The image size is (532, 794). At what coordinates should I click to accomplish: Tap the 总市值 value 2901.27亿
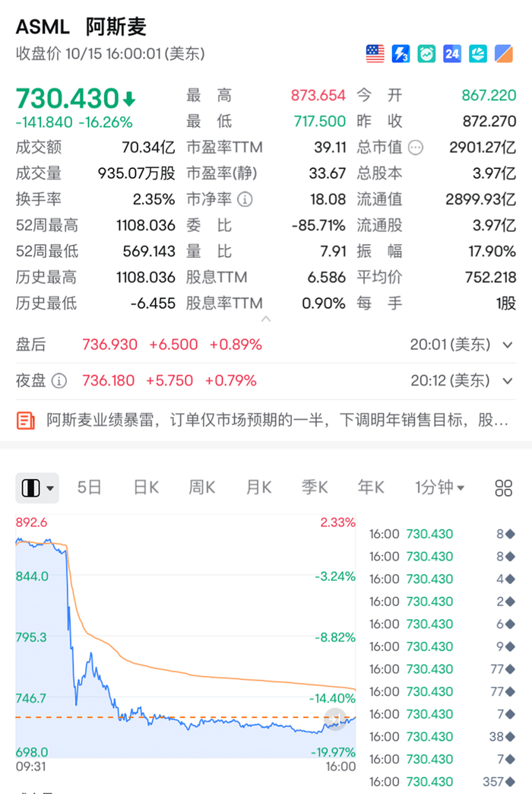[483, 148]
